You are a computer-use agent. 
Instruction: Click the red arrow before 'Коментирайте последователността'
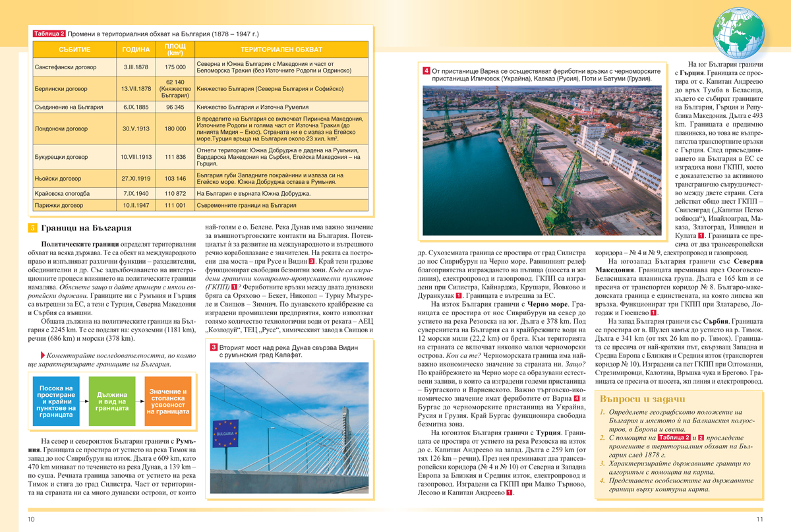pos(43,356)
